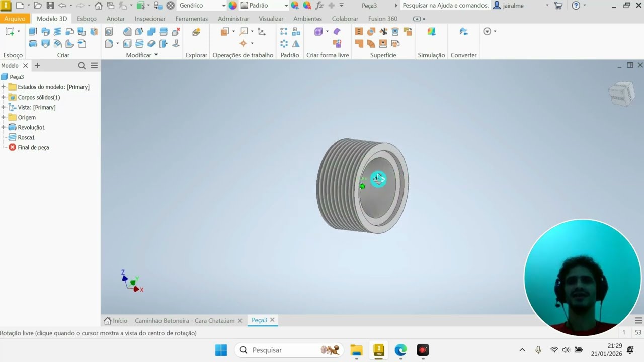Open the help question mark button

(576, 6)
